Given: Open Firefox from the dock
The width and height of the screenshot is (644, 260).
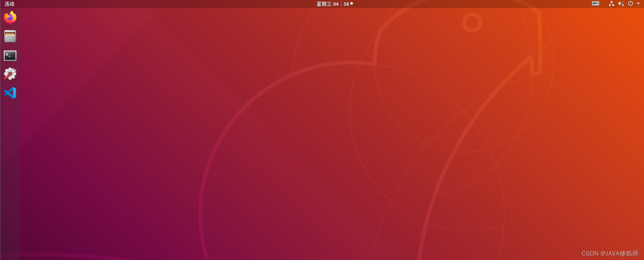Looking at the screenshot, I should pos(10,17).
